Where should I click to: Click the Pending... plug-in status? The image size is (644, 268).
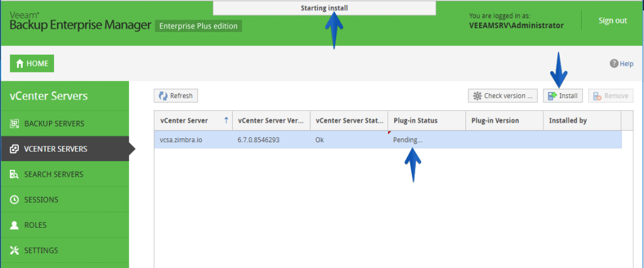(x=408, y=140)
